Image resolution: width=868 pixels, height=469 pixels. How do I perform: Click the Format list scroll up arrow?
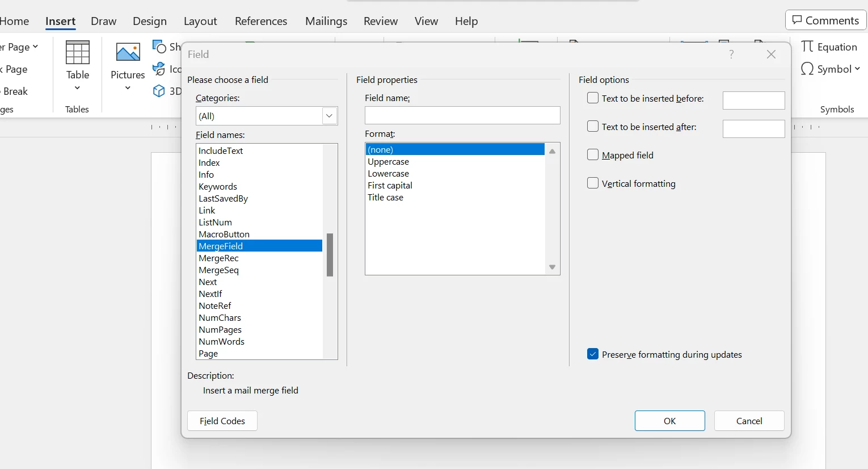click(x=552, y=151)
